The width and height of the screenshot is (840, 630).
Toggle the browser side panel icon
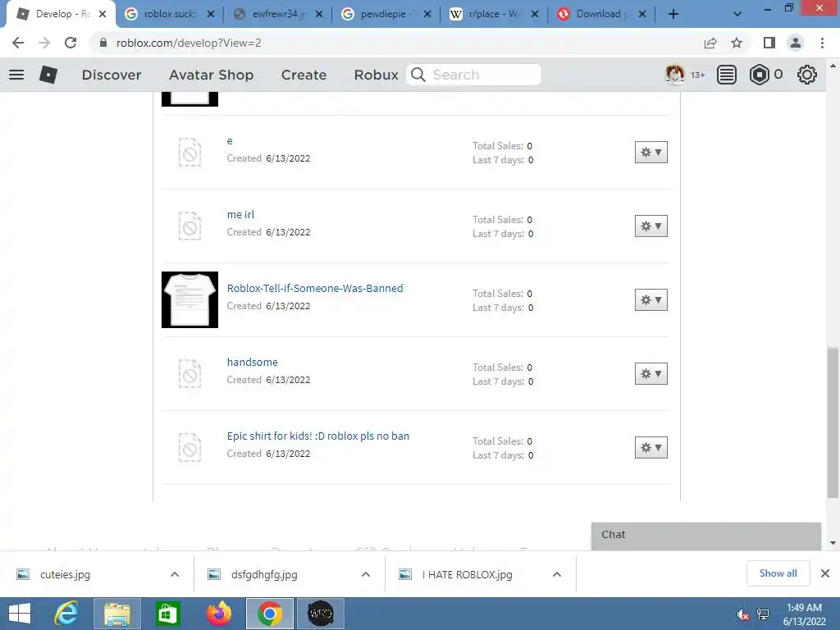tap(769, 43)
